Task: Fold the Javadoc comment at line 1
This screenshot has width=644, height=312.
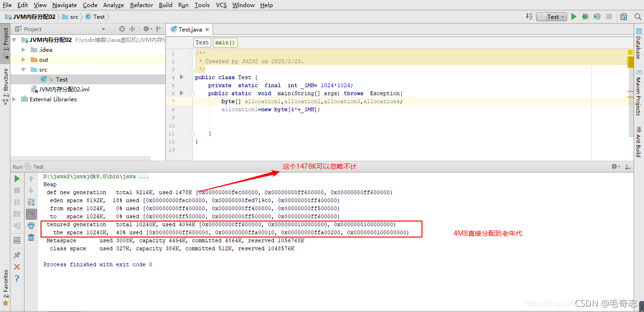Action: click(193, 53)
